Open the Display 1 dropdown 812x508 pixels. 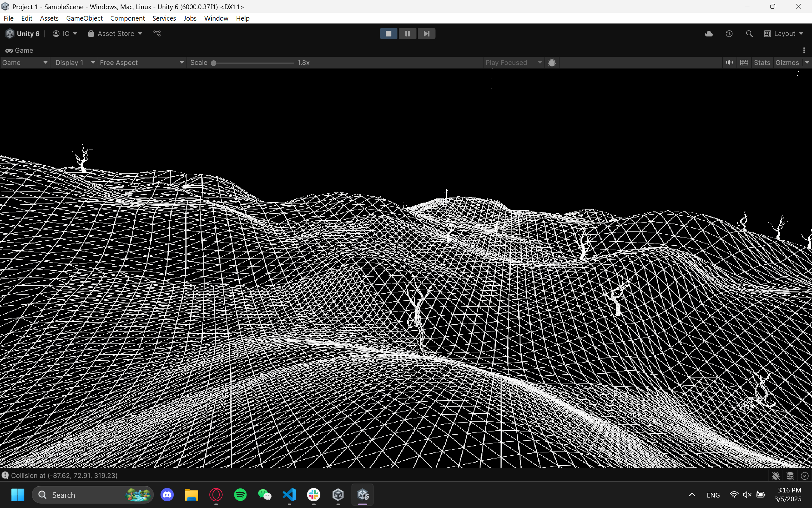coord(74,63)
